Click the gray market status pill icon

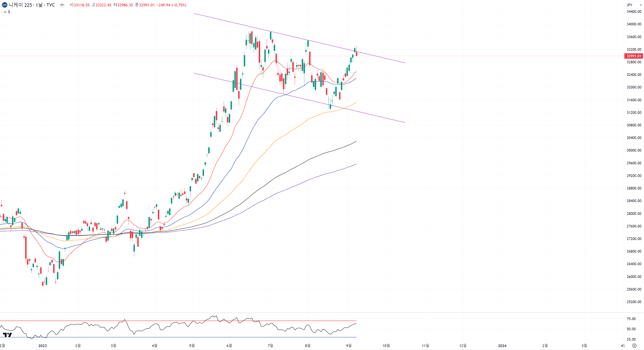62,5
